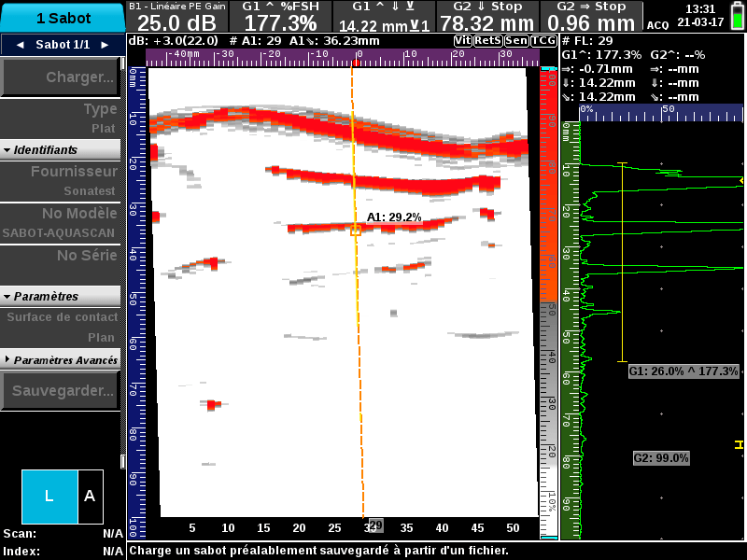This screenshot has width=747, height=560.
Task: Go to previous Sabot with left arrow
Action: pos(19,45)
